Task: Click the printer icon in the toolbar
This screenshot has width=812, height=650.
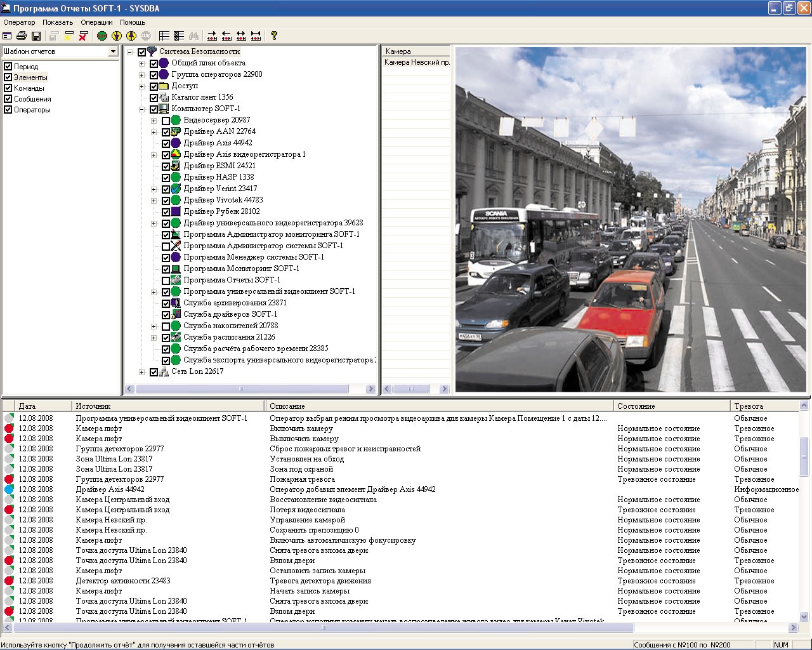Action: (x=22, y=36)
